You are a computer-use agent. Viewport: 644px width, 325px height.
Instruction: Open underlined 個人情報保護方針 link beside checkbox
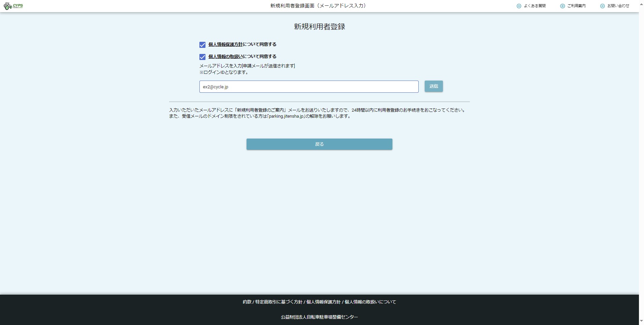pyautogui.click(x=225, y=45)
